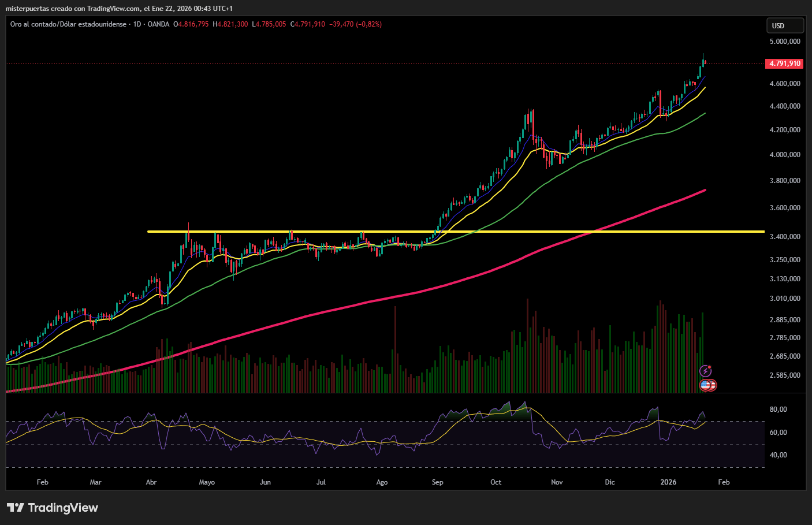Click the 4.200,000 price axis label
This screenshot has width=812, height=525.
(785, 130)
